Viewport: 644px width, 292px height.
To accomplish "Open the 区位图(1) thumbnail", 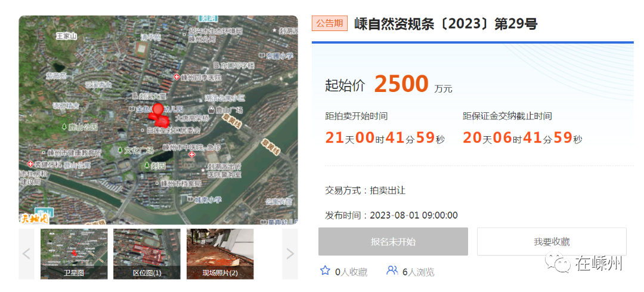I will tap(147, 254).
